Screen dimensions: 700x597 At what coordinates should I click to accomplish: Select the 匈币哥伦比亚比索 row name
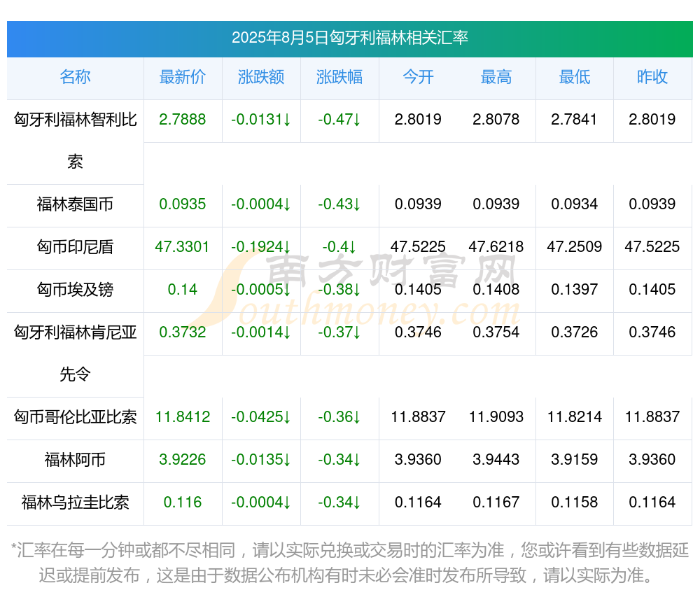click(x=75, y=416)
